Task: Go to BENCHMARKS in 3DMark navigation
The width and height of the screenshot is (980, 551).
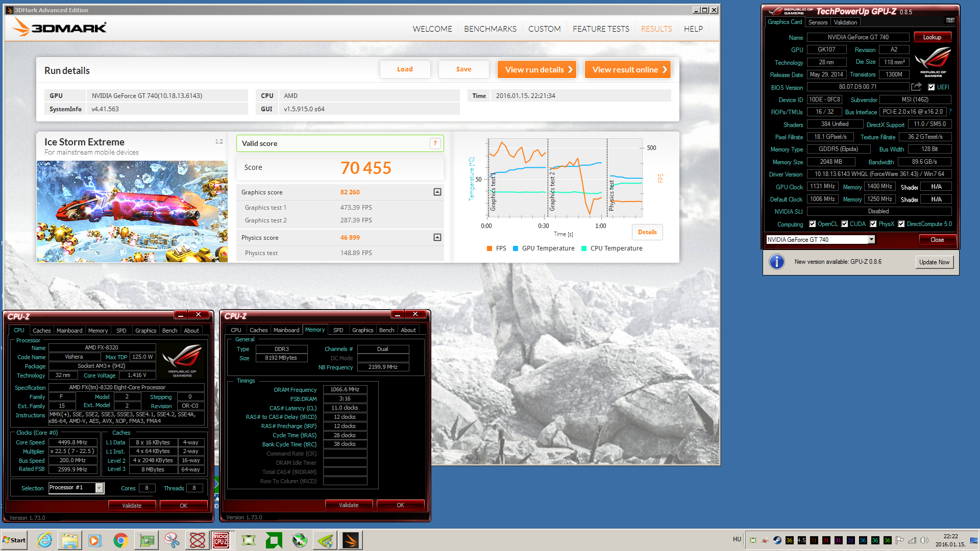Action: (490, 29)
